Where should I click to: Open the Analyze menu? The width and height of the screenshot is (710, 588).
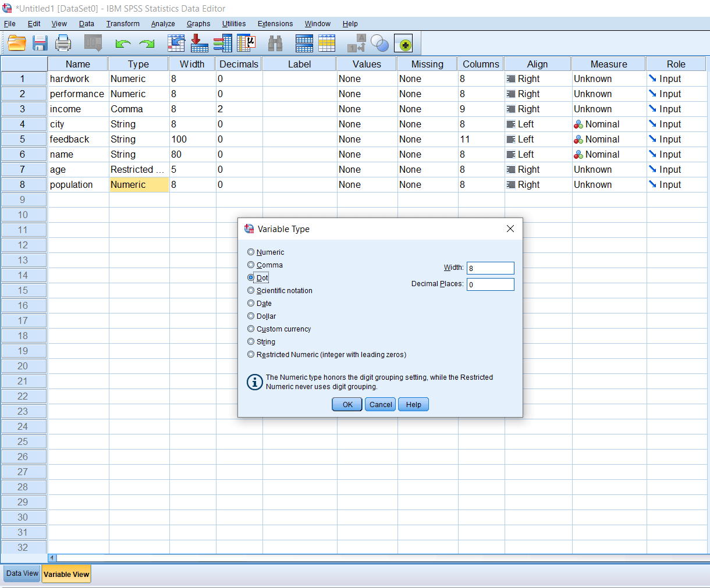[163, 24]
